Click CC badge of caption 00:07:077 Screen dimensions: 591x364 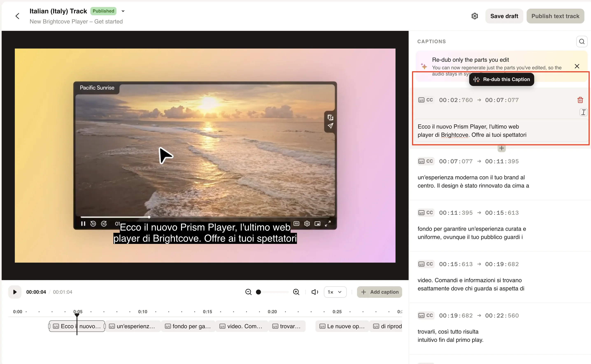pos(426,161)
